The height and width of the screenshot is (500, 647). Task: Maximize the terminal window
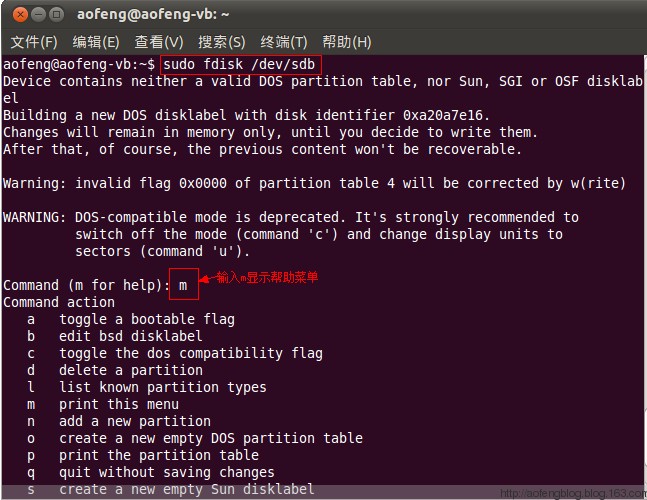(57, 15)
